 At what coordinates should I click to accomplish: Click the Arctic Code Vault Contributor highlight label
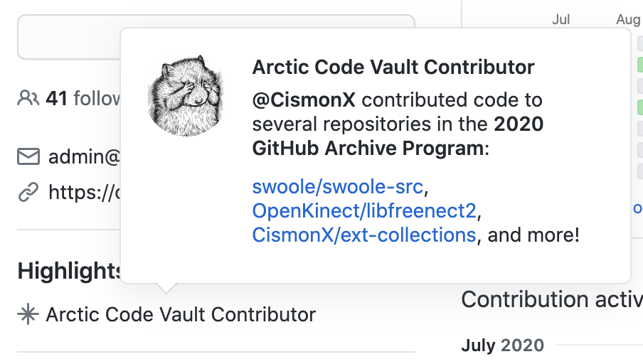181,314
